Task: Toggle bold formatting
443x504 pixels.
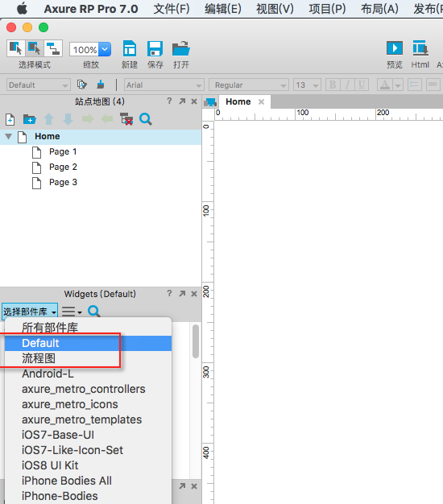Action: tap(333, 85)
